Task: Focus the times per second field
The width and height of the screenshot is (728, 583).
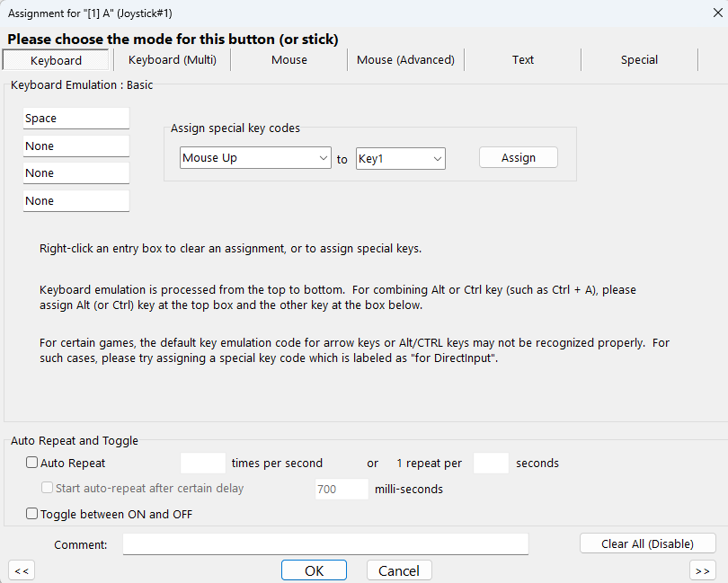Action: pyautogui.click(x=202, y=464)
